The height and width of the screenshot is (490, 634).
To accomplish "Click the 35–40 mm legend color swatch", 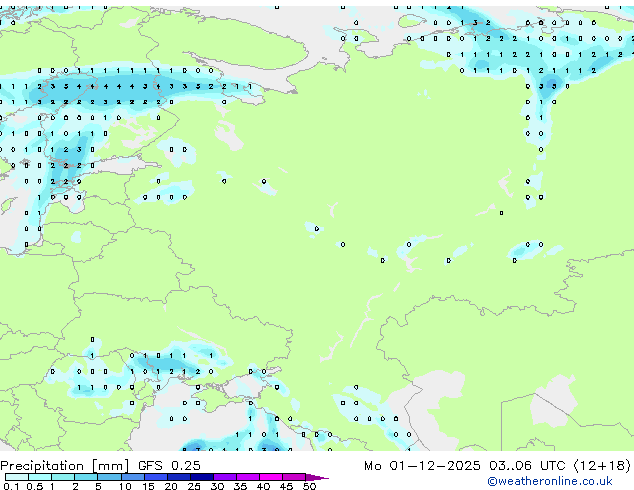I will coord(248,477).
